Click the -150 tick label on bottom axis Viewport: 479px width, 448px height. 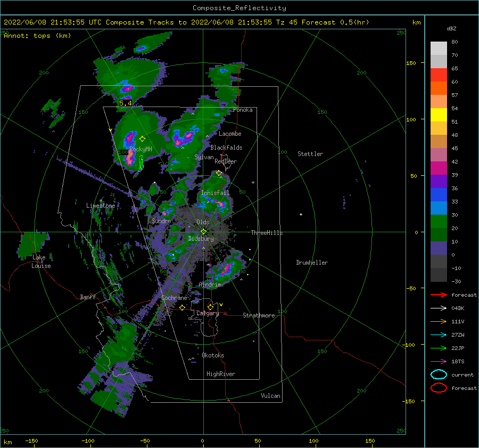(x=31, y=441)
